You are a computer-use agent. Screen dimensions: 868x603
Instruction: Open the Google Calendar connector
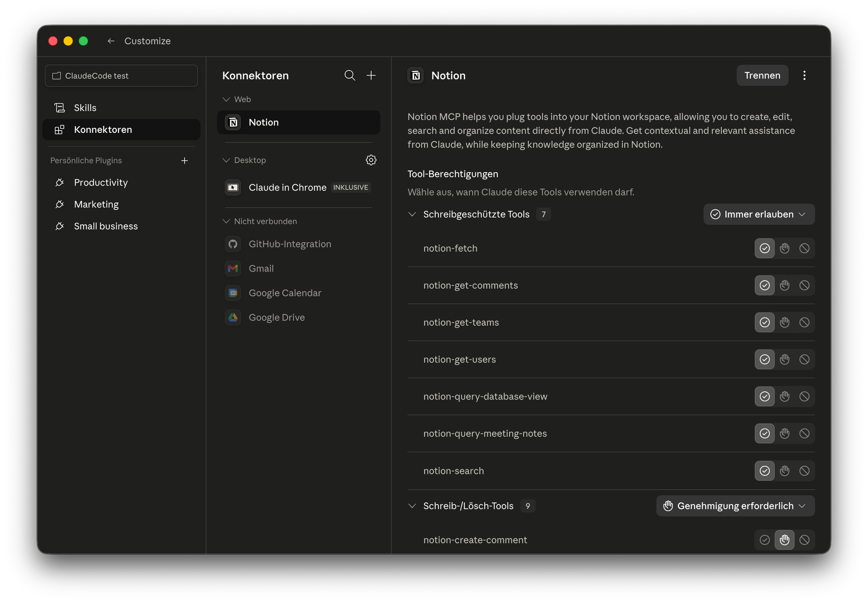299,293
